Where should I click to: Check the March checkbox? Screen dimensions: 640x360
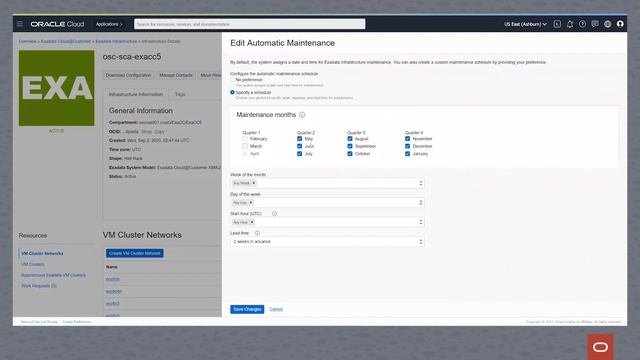click(x=245, y=146)
